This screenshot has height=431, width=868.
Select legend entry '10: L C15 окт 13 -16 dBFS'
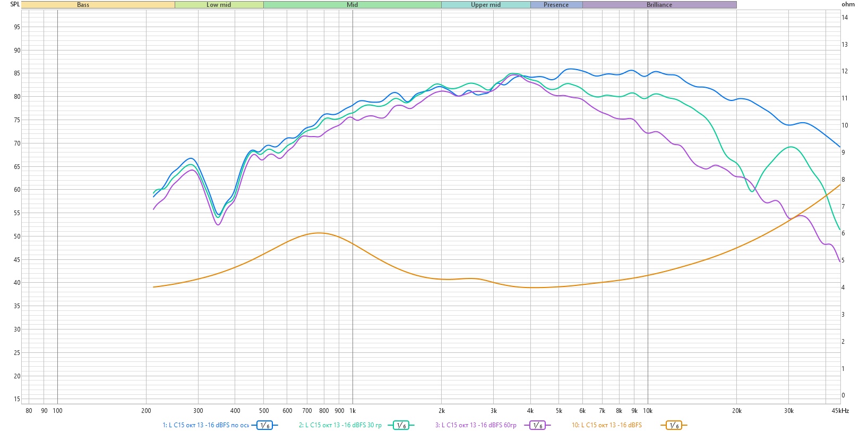(x=607, y=425)
